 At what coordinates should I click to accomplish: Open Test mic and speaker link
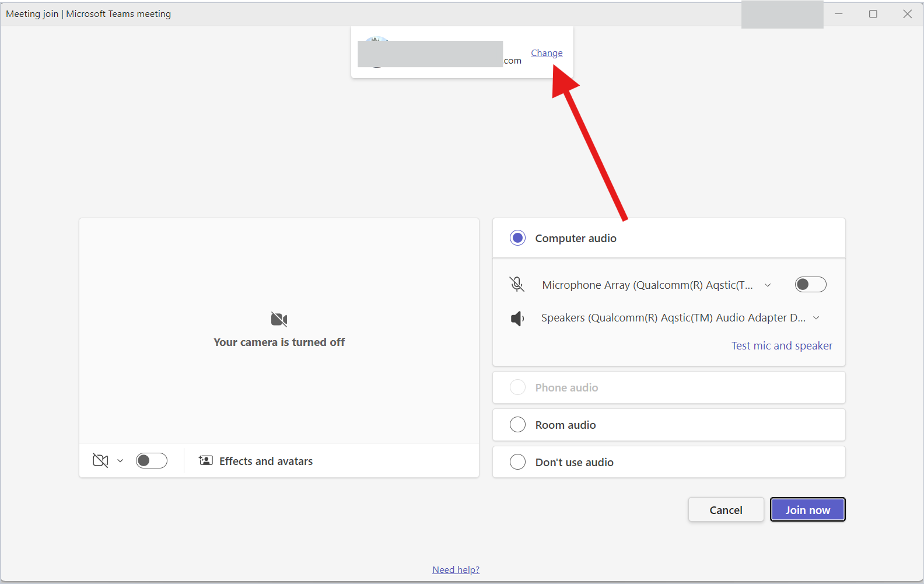[782, 345]
